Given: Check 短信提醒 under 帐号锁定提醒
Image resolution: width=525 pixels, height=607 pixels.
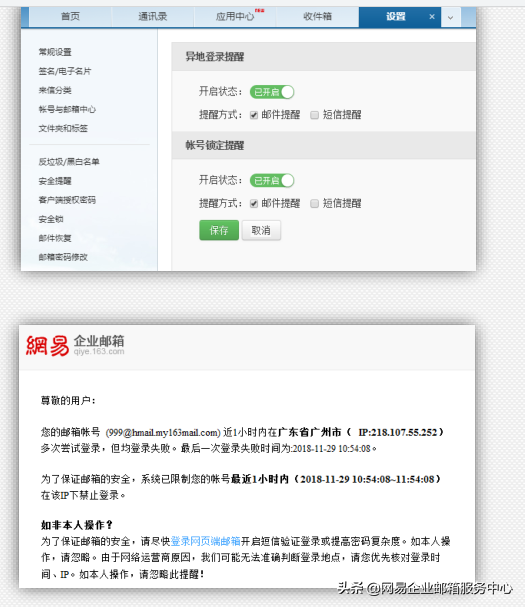Looking at the screenshot, I should tap(314, 204).
